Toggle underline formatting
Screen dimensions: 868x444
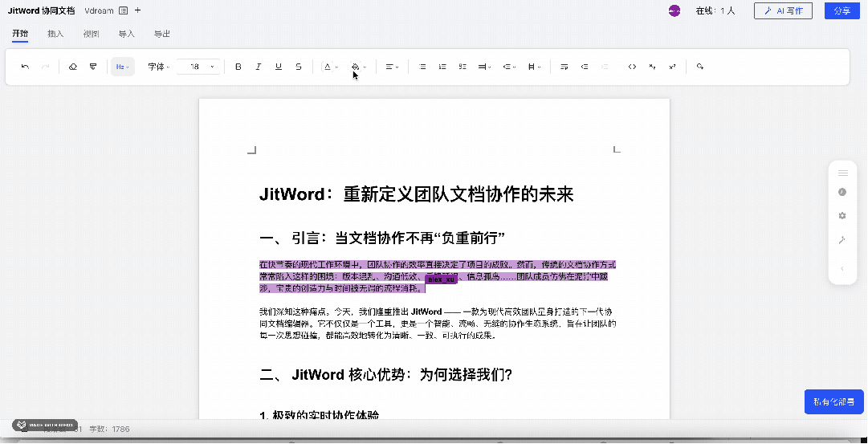point(279,67)
